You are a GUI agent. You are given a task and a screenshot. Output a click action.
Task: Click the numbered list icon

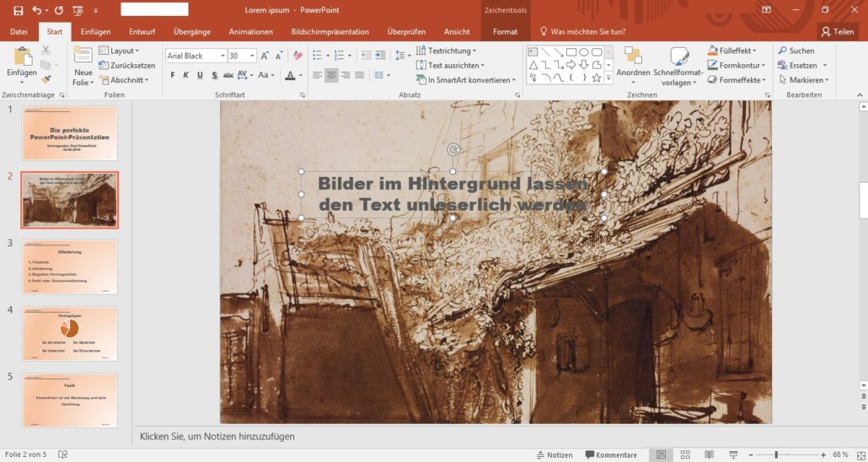click(340, 56)
